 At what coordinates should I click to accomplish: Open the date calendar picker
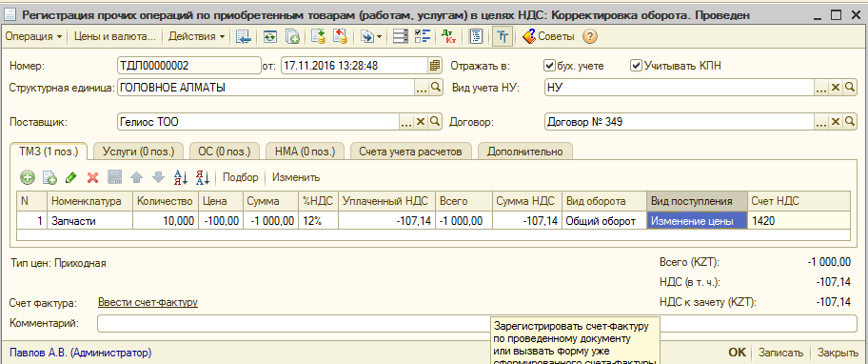point(435,66)
